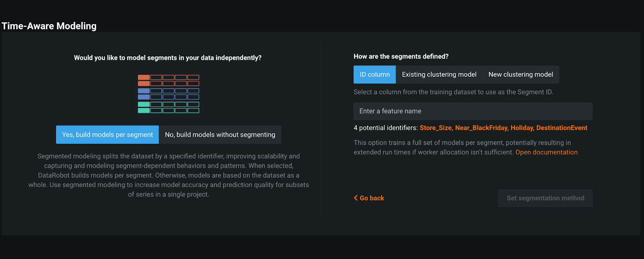Select the Existing clustering model tab
This screenshot has height=259, width=644.
pos(439,74)
